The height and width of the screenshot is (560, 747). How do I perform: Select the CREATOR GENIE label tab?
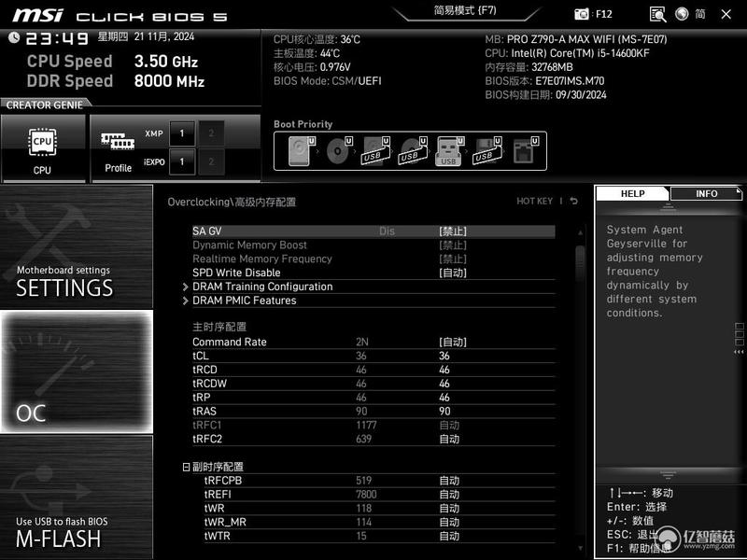click(45, 105)
